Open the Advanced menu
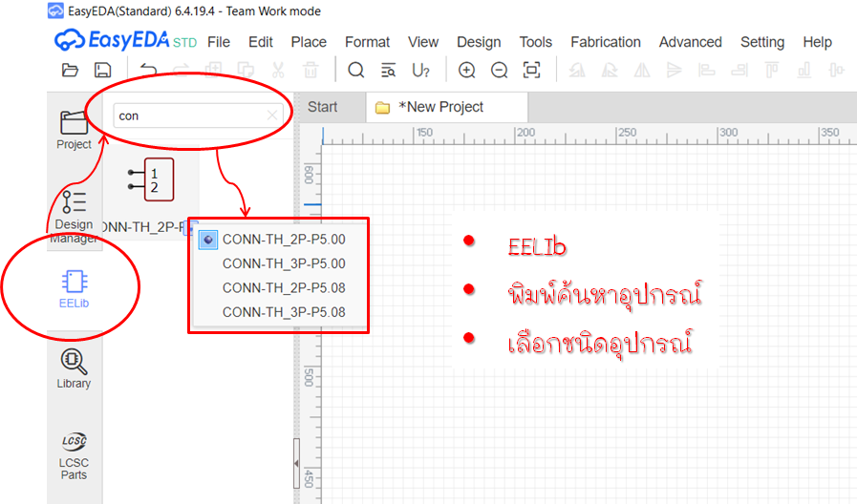The image size is (857, 504). [691, 42]
